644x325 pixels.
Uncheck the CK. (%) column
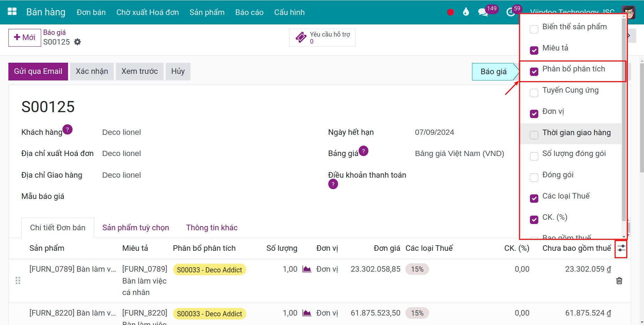coord(534,219)
